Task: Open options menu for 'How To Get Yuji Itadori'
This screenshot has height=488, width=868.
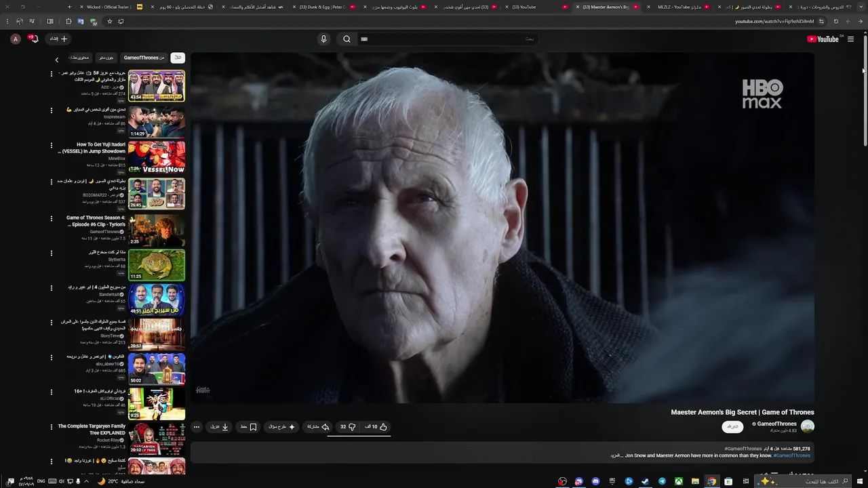Action: point(52,145)
